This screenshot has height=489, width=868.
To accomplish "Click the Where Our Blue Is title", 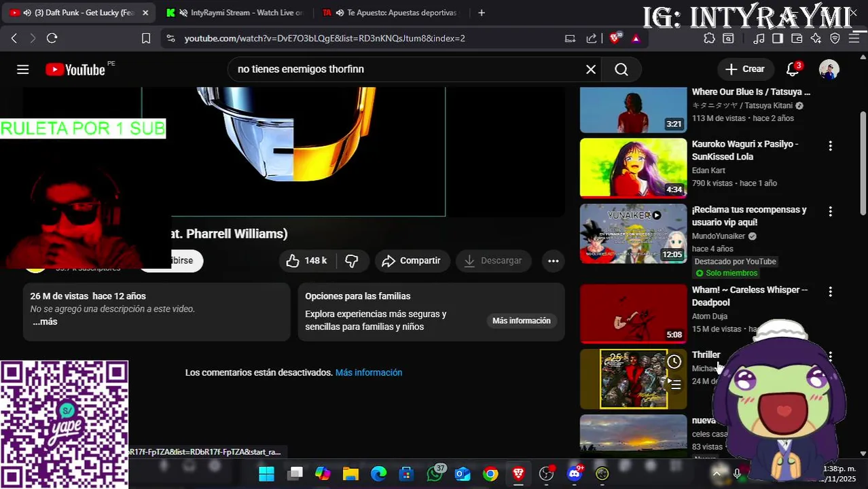I will (x=751, y=92).
